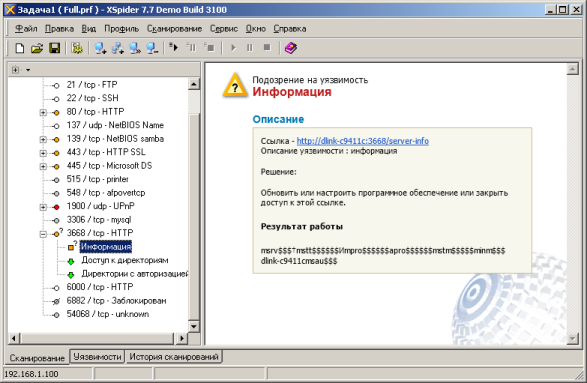Open the Сканирование menu
587x383 pixels.
174,29
